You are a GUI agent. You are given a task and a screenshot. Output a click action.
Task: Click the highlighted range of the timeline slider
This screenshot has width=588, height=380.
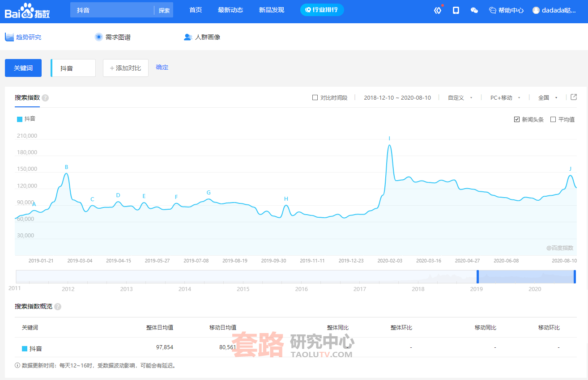[526, 277]
